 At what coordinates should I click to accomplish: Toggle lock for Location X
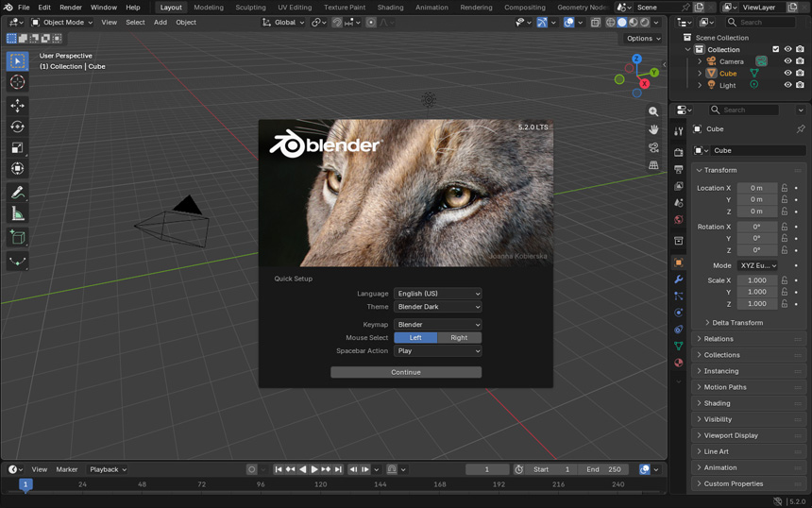point(785,188)
